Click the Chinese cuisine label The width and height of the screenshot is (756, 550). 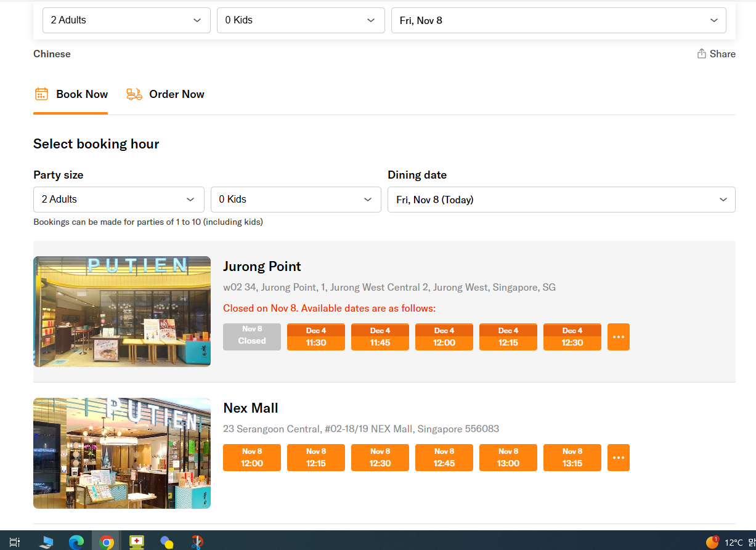pos(52,54)
